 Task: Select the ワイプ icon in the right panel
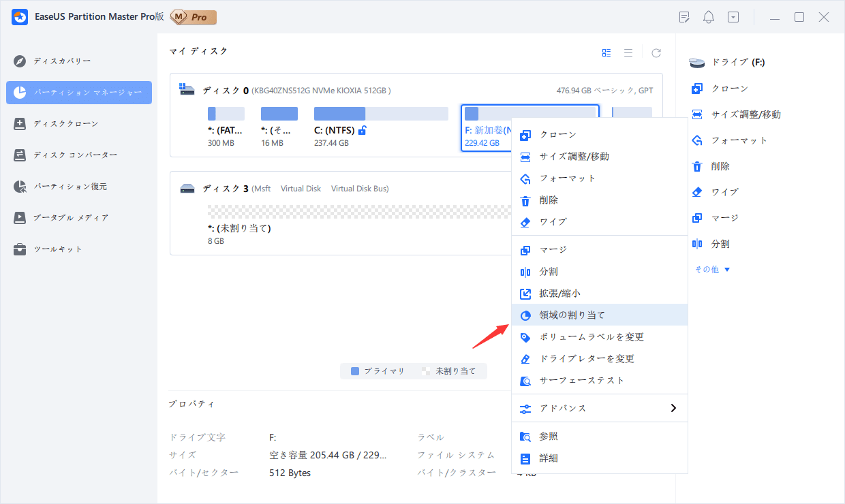click(696, 191)
